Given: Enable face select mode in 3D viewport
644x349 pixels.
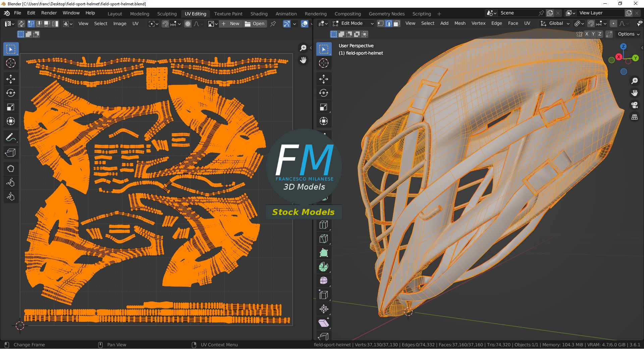Looking at the screenshot, I should click(396, 23).
